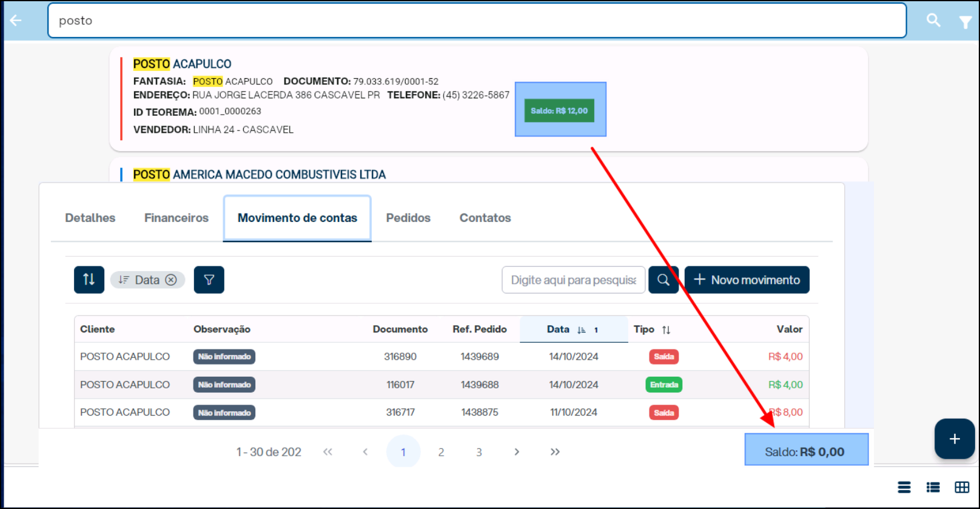Select document 116017 cell

tap(400, 385)
